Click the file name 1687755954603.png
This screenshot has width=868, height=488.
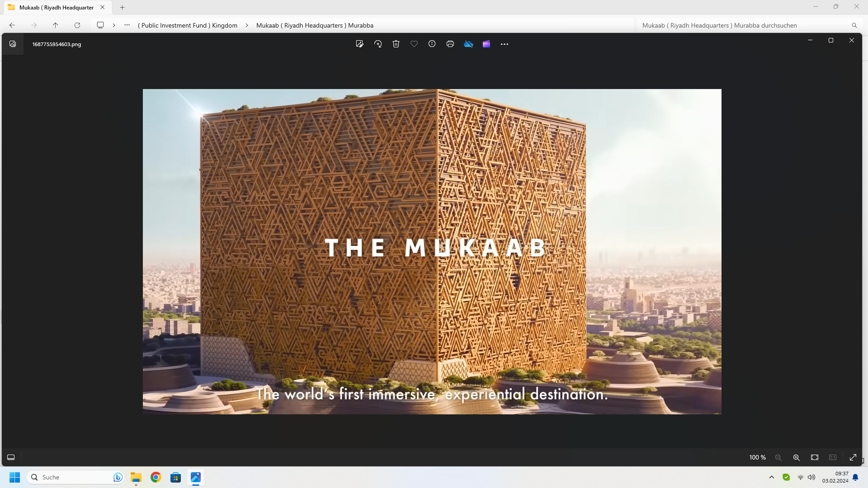57,44
